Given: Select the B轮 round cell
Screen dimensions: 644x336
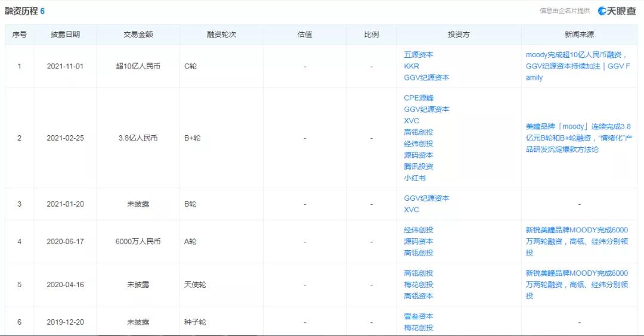Looking at the screenshot, I should pyautogui.click(x=190, y=204).
